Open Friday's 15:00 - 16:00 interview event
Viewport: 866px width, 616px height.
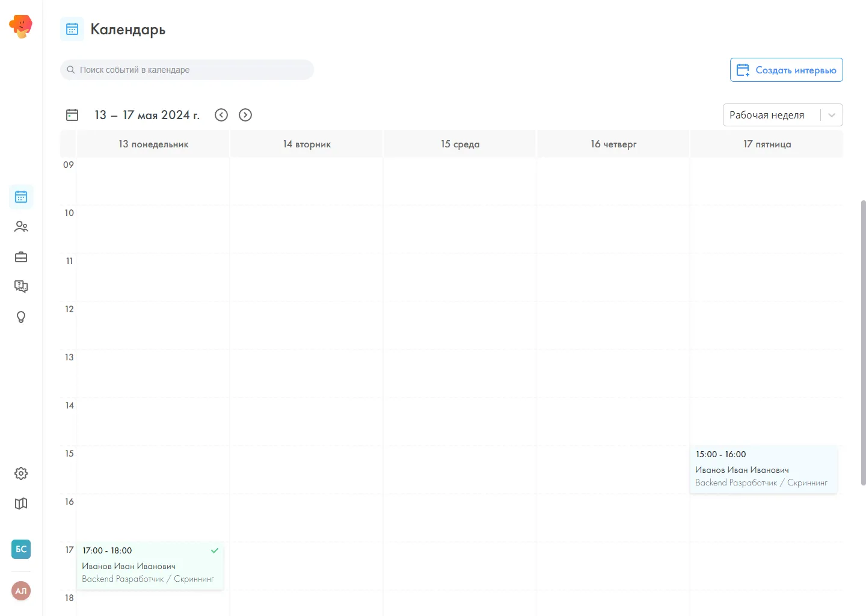click(764, 470)
